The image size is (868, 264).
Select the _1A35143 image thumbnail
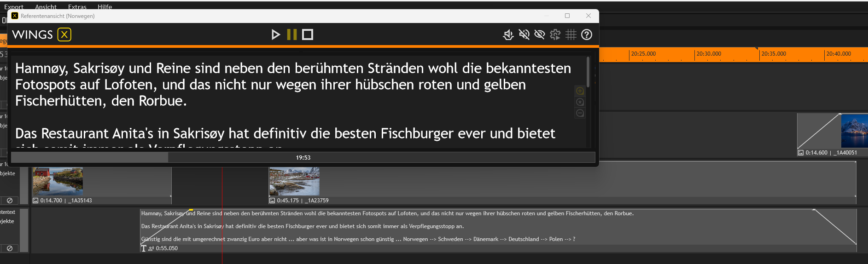(x=58, y=181)
